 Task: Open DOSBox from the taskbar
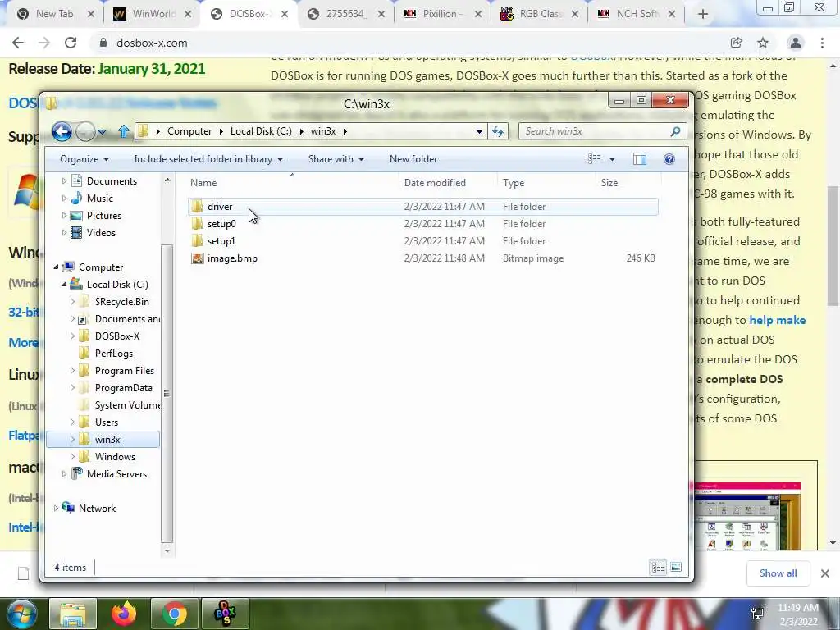225,614
